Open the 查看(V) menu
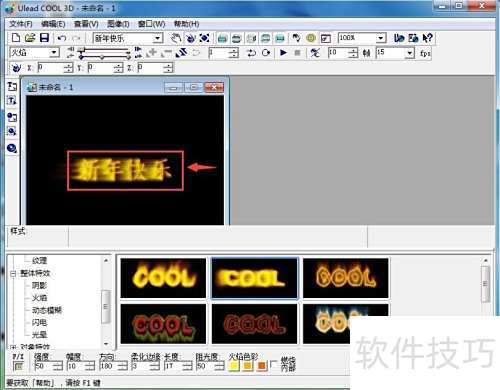The height and width of the screenshot is (390, 500). [x=86, y=24]
